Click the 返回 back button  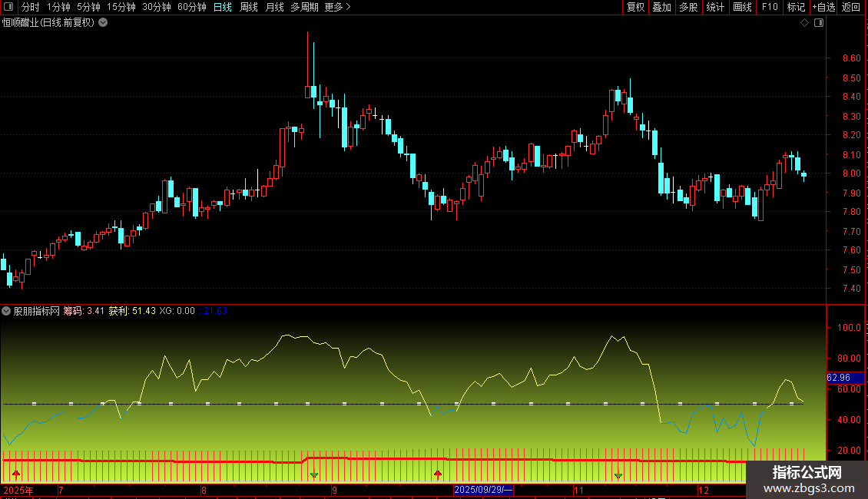tap(851, 7)
